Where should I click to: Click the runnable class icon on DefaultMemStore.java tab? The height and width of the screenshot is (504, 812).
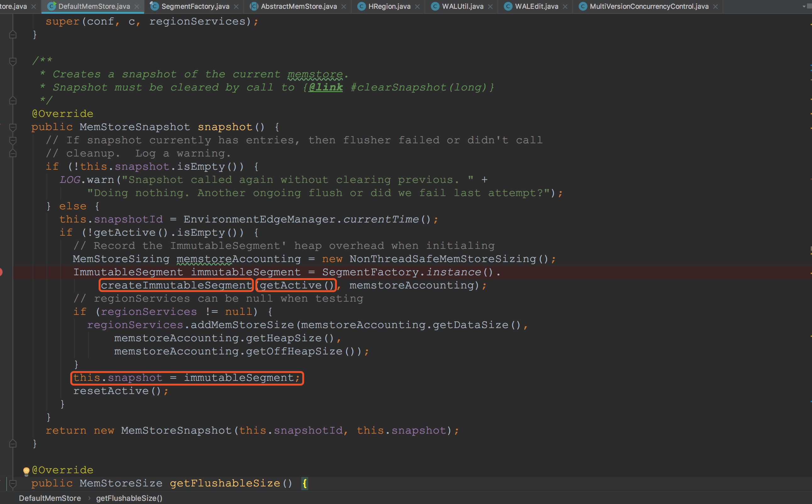click(51, 6)
